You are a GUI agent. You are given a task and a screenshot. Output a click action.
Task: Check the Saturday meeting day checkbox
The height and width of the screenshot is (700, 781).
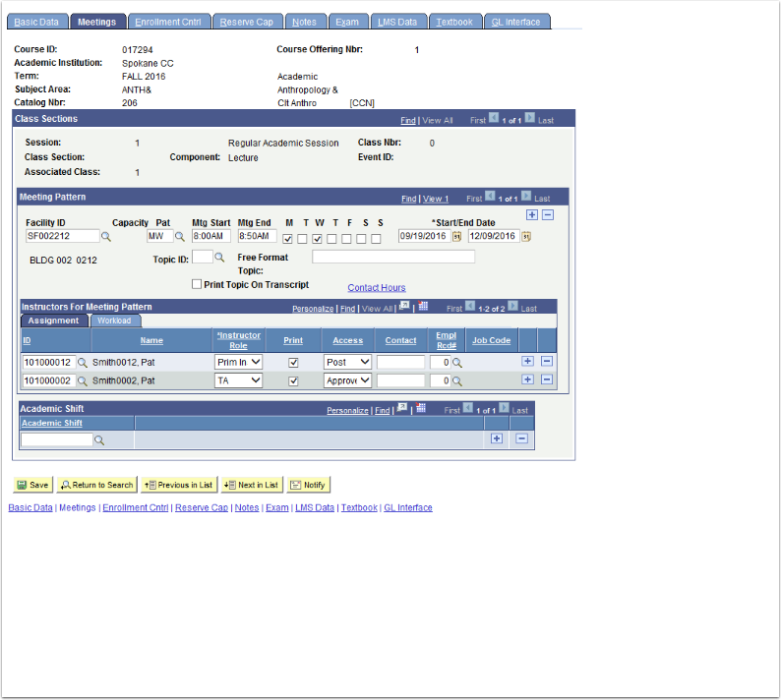pos(362,239)
